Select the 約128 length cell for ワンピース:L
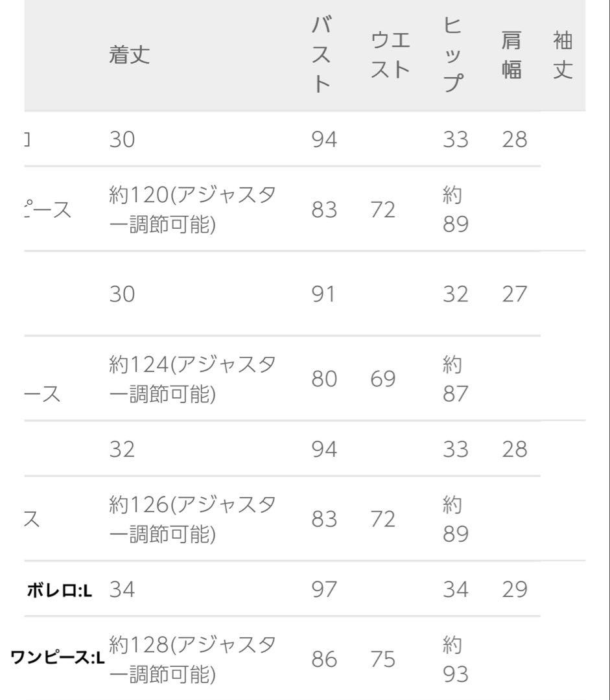The width and height of the screenshot is (610, 700). click(x=193, y=659)
